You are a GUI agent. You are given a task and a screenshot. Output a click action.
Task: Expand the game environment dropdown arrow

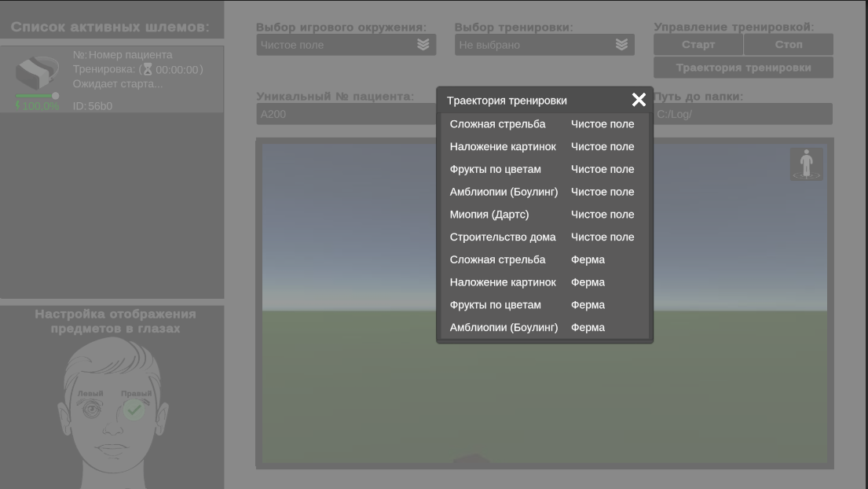(x=423, y=45)
